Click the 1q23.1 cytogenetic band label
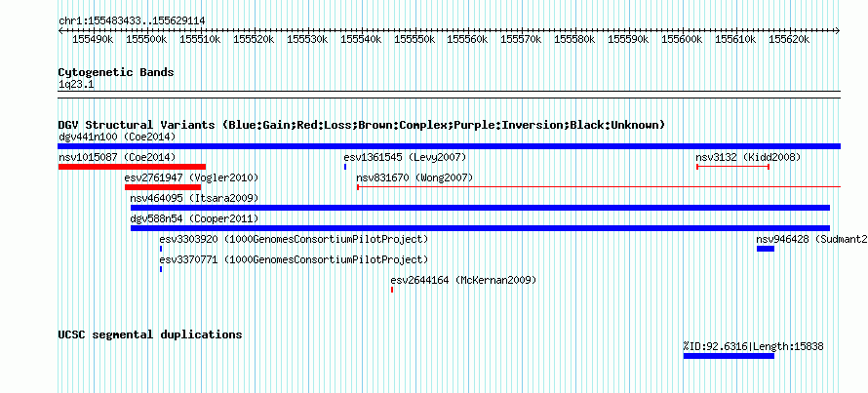Viewport: 868px width, 393px height. click(x=76, y=84)
